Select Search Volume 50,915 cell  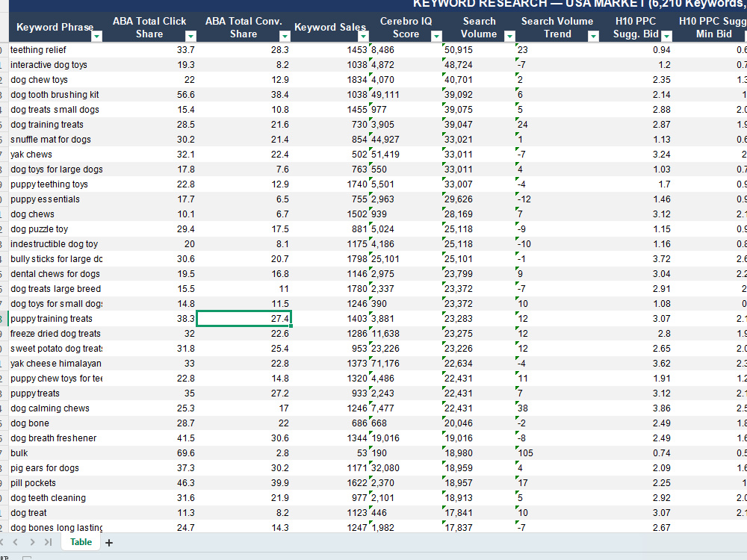480,49
